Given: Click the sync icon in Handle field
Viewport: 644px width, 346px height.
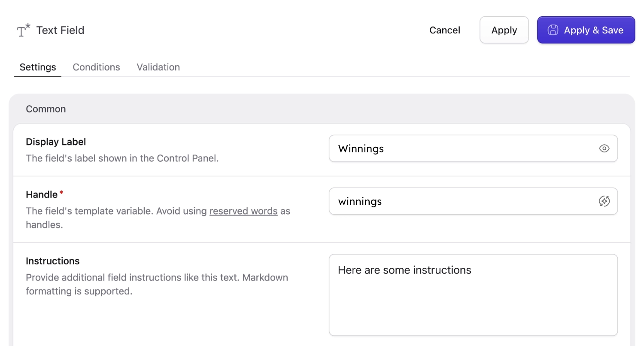Looking at the screenshot, I should (x=604, y=201).
